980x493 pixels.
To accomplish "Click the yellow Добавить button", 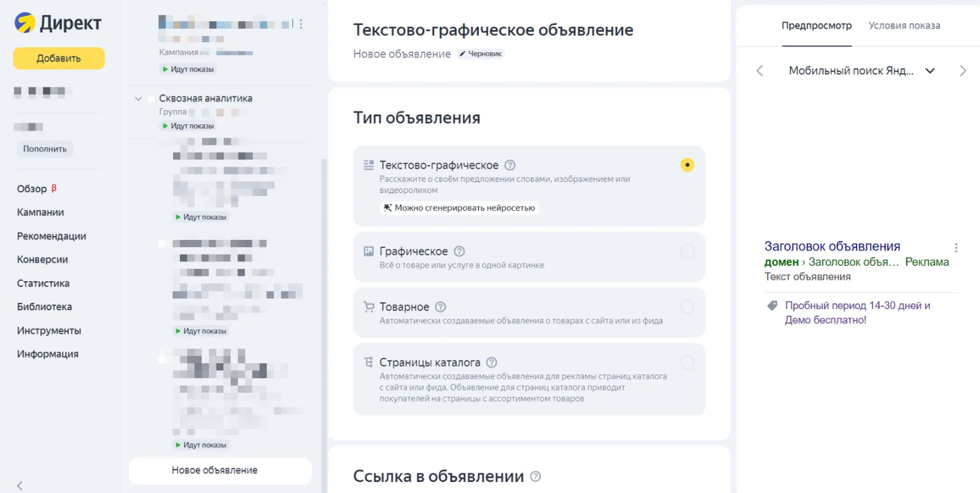I will click(59, 58).
